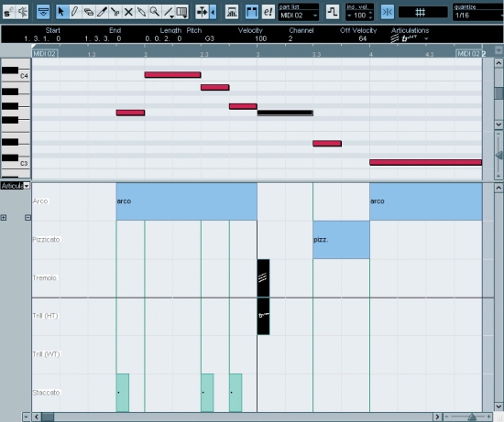Select the Object Selection arrow tool
Screen dimensions: 504x422
pos(61,12)
